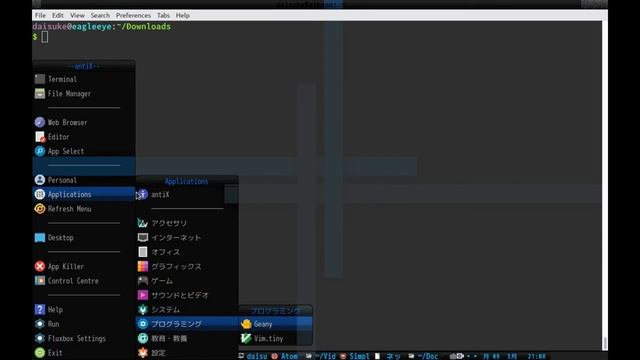640x360 pixels.
Task: Open the terminal Edit menu
Action: [x=58, y=16]
